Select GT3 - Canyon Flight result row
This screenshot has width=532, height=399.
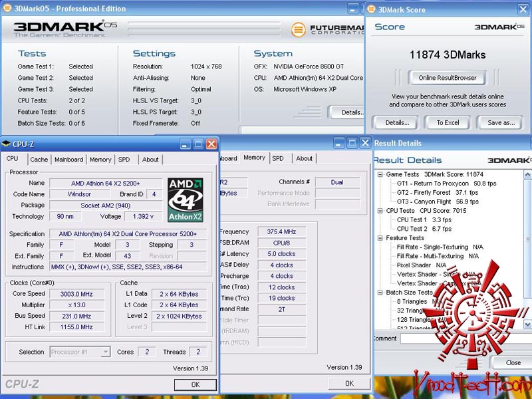pos(438,201)
